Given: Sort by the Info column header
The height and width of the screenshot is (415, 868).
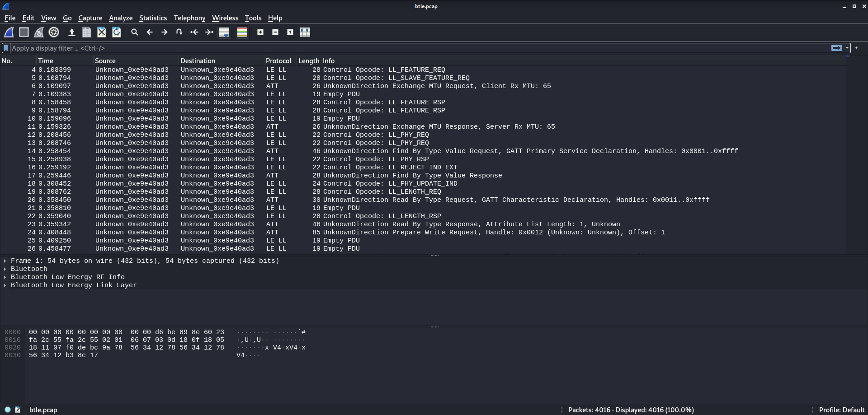Looking at the screenshot, I should (x=583, y=61).
